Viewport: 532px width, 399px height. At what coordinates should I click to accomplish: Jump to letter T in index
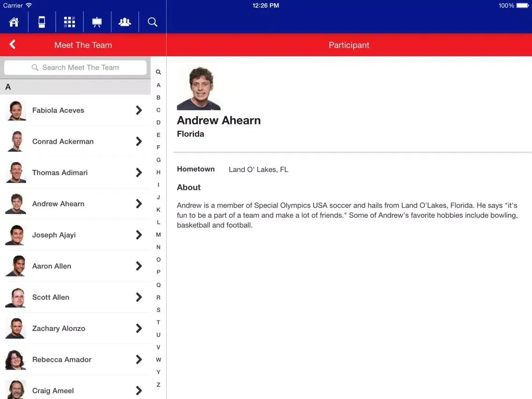pos(158,322)
